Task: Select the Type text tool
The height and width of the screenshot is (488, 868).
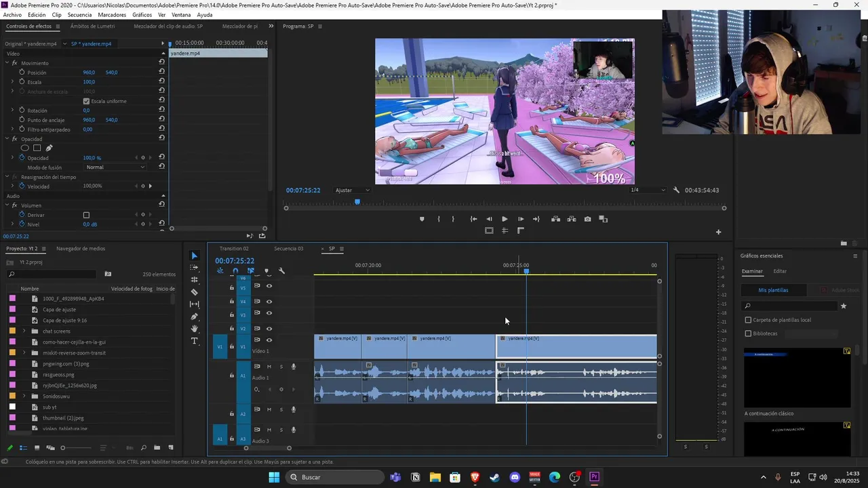Action: (195, 341)
